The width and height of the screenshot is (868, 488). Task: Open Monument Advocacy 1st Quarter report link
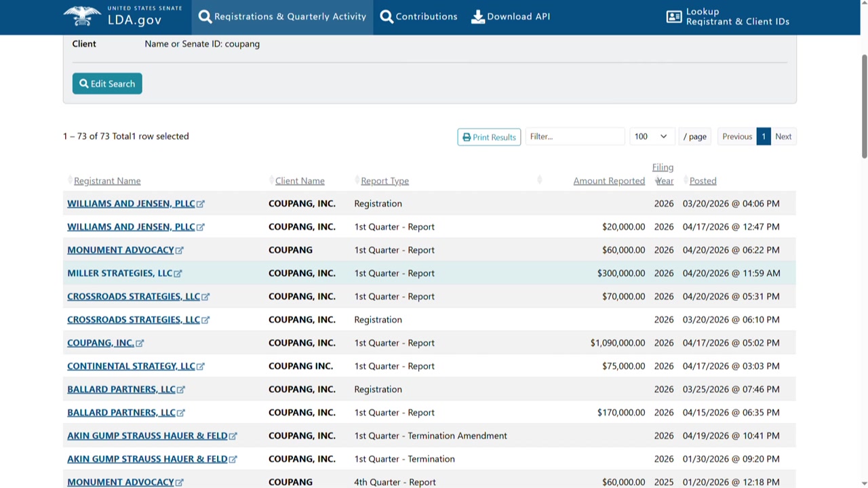coord(121,250)
